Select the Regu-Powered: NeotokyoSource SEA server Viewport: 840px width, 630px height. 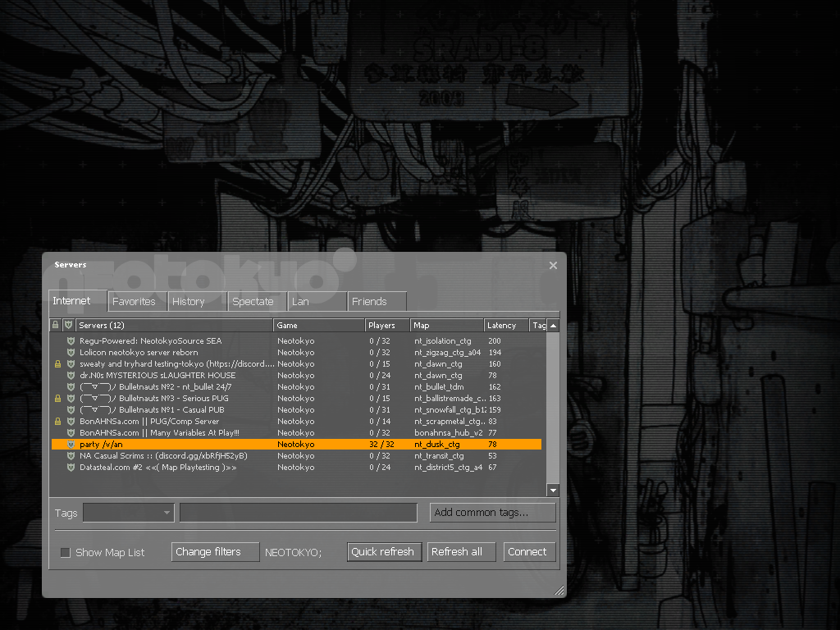pos(151,340)
